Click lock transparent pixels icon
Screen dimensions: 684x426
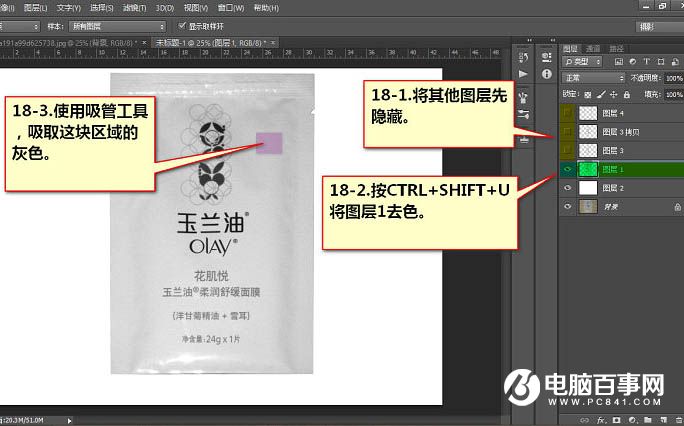tap(588, 94)
